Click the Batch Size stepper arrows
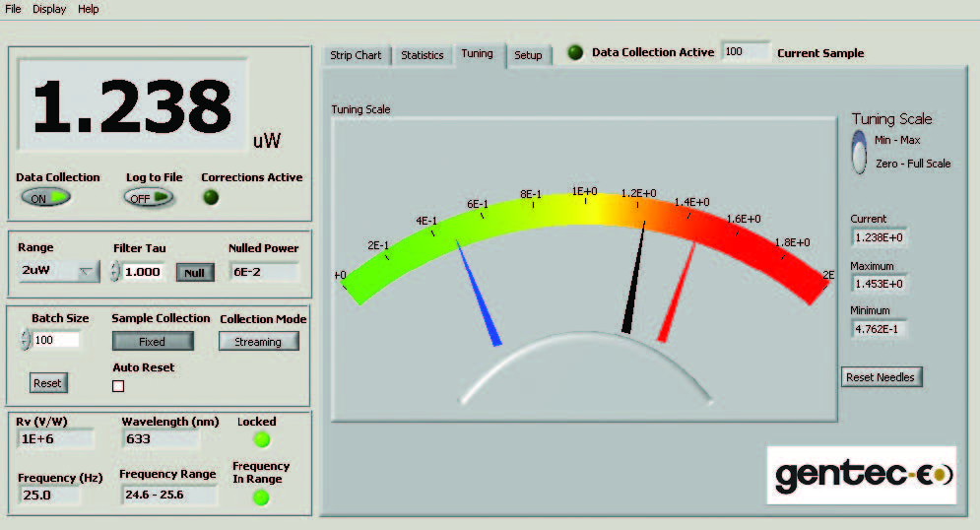980x530 pixels. point(25,340)
